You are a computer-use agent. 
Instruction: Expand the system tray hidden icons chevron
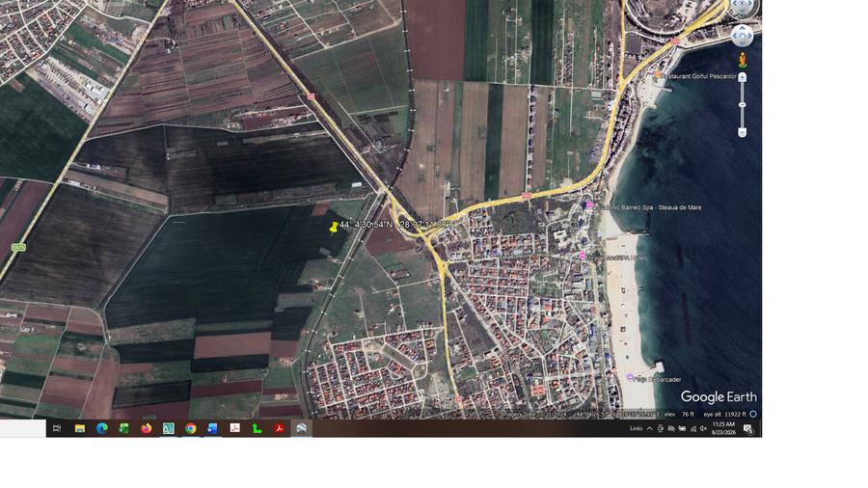pos(649,428)
